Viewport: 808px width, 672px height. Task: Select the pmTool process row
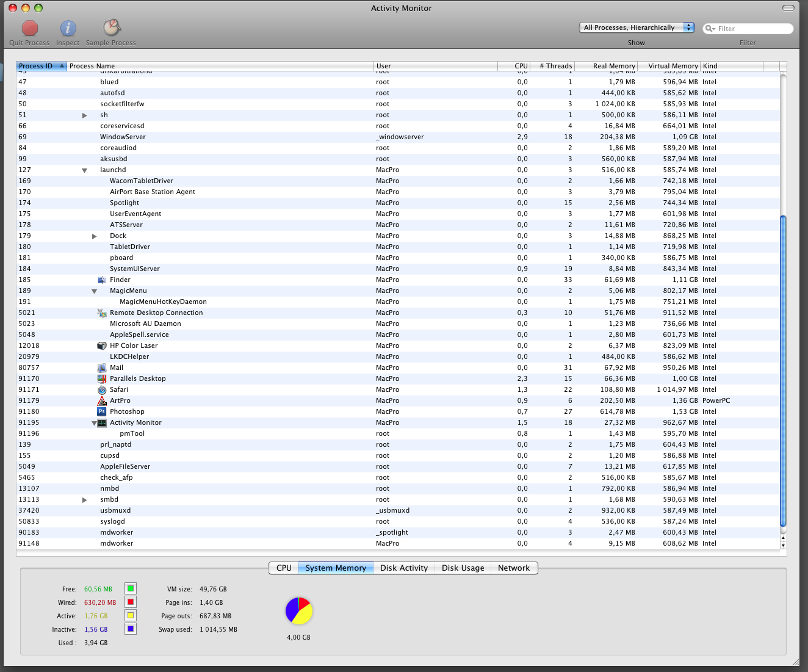click(399, 433)
